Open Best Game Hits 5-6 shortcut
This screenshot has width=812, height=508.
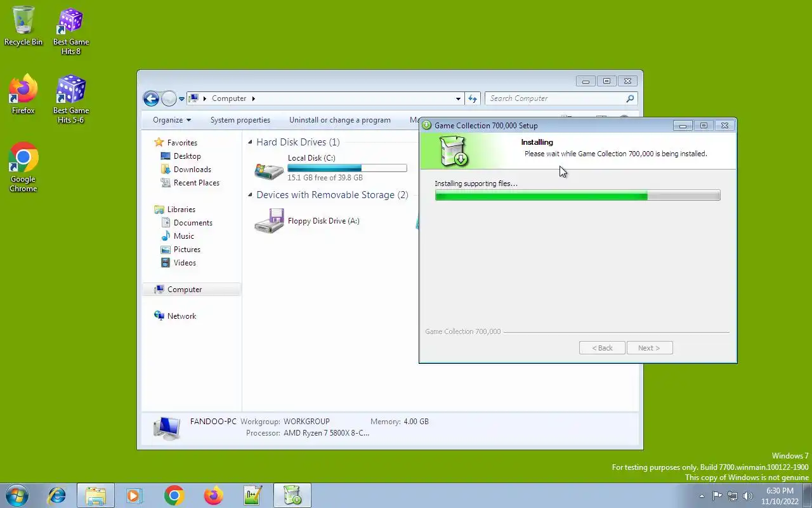click(x=71, y=100)
